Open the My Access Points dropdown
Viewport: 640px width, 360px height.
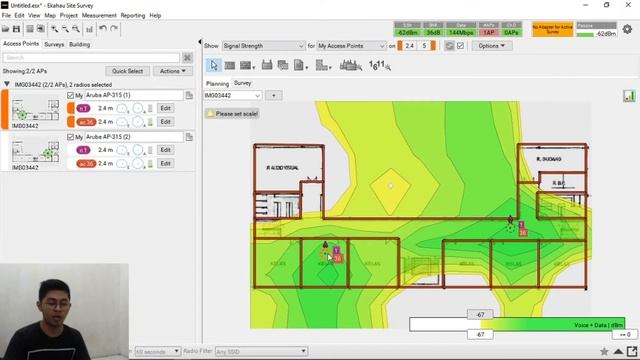(351, 46)
